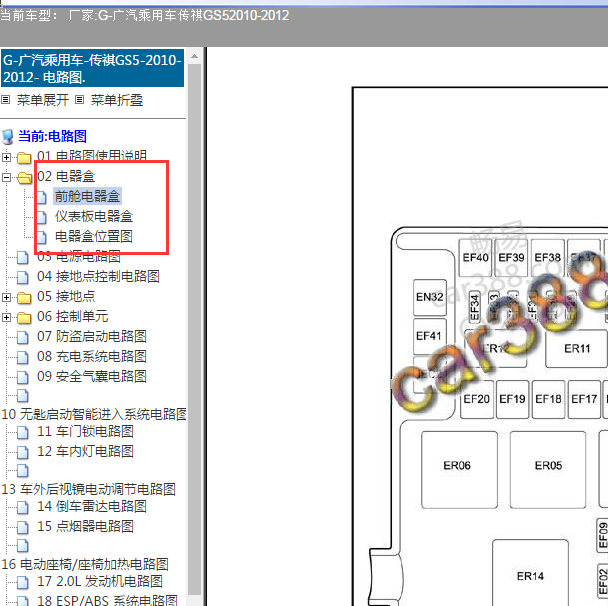608x606 pixels.
Task: Click the computer icon beside 当前:电路图
Action: tap(8, 137)
